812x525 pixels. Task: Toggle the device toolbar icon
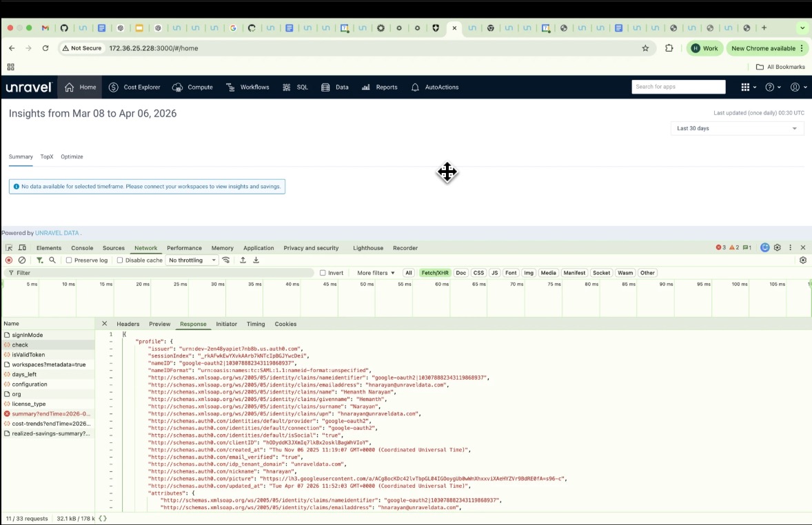coord(22,248)
